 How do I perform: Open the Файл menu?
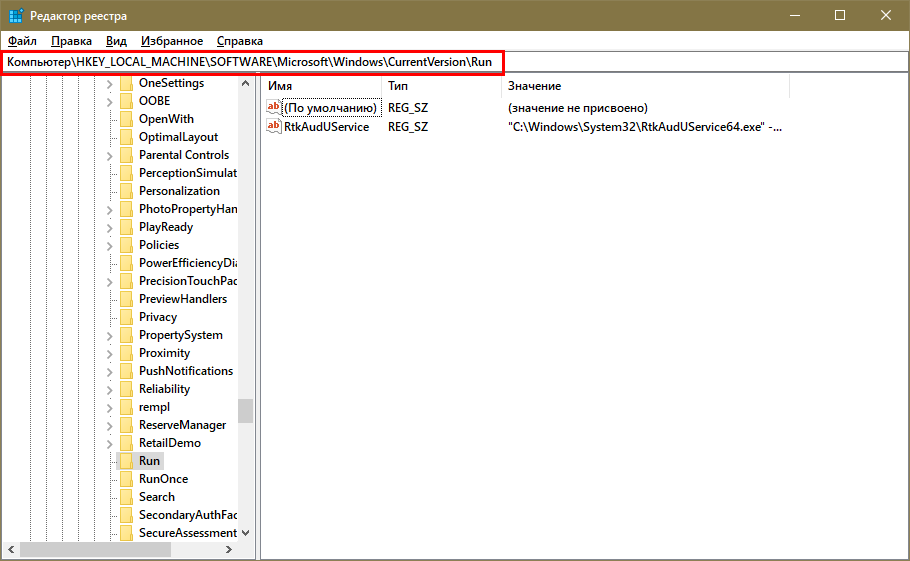[x=22, y=41]
